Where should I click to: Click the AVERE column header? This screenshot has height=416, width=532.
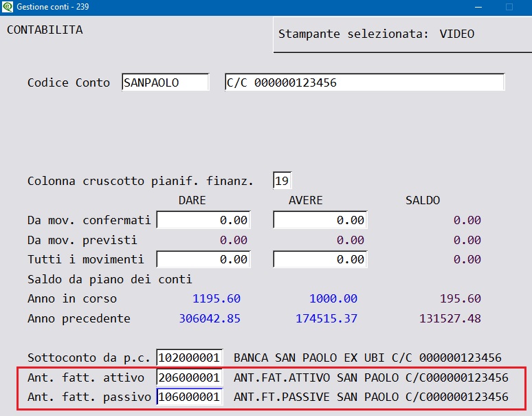point(305,200)
